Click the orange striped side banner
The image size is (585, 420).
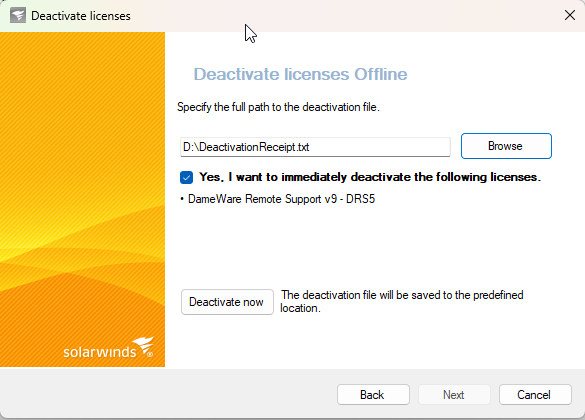pos(82,168)
